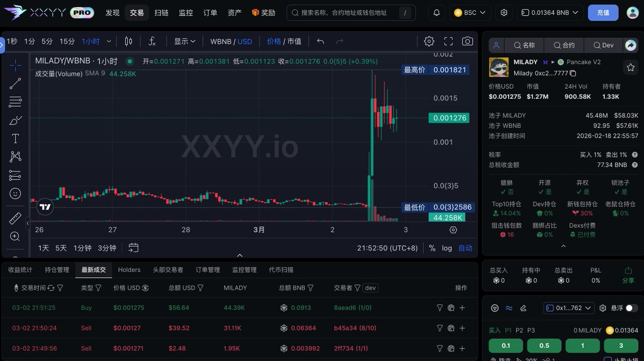
Task: Open global settings gear in header
Action: tap(504, 12)
